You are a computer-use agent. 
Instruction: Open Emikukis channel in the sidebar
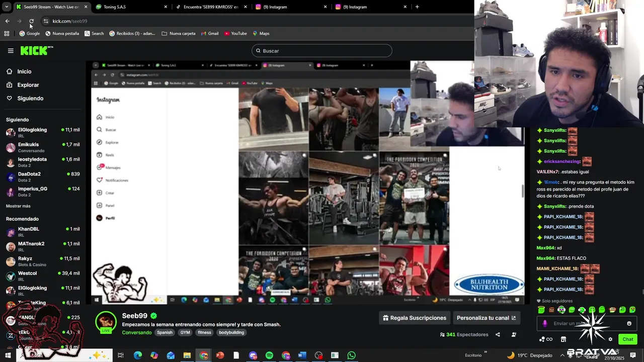click(x=43, y=147)
